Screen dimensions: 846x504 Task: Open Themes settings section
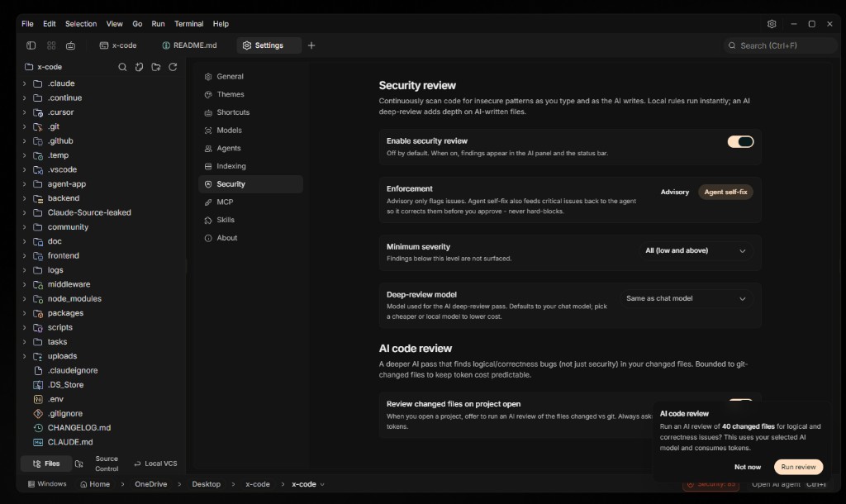point(250,94)
